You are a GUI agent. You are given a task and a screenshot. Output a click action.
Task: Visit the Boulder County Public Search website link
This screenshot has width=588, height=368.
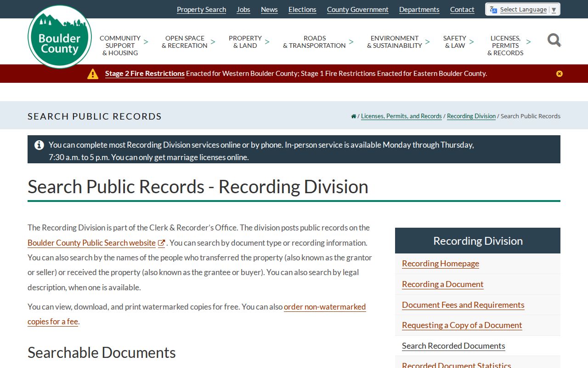click(91, 243)
